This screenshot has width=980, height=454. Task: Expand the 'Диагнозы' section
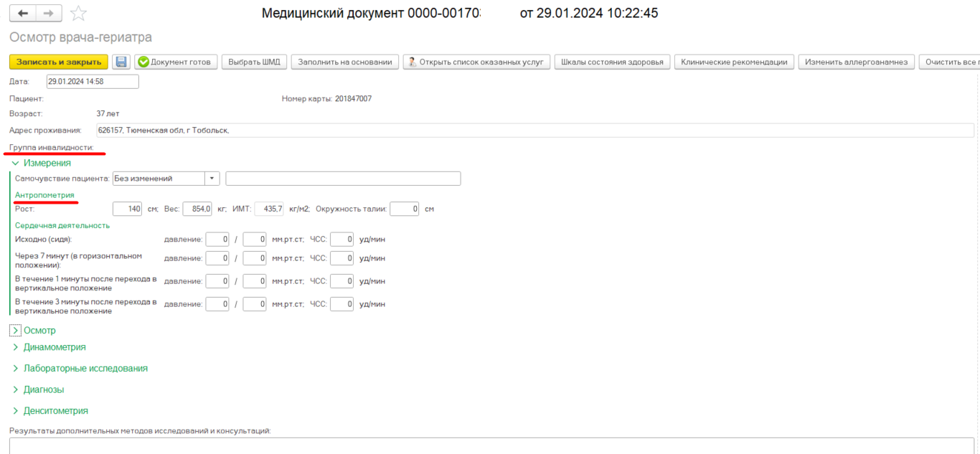15,390
